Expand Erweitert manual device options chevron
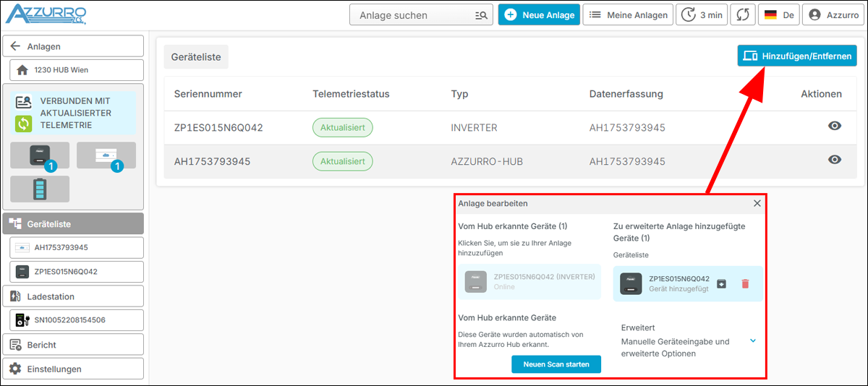868x386 pixels. point(753,340)
